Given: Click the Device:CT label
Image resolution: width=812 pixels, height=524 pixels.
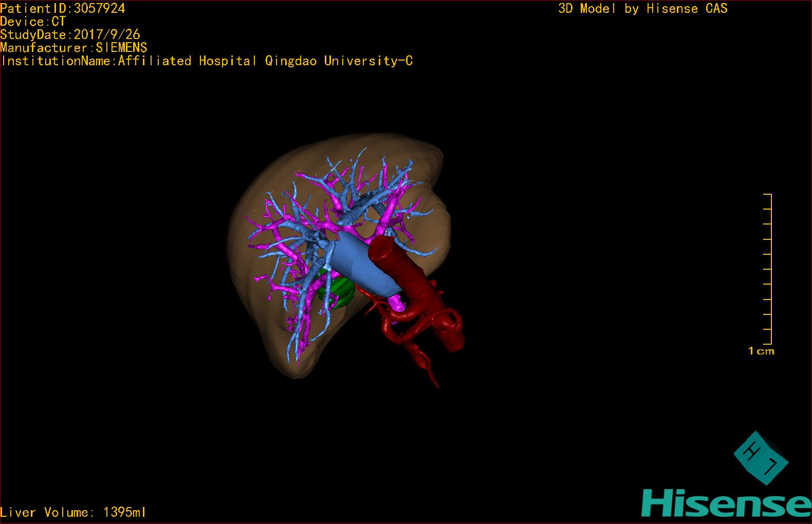Looking at the screenshot, I should pyautogui.click(x=33, y=22).
